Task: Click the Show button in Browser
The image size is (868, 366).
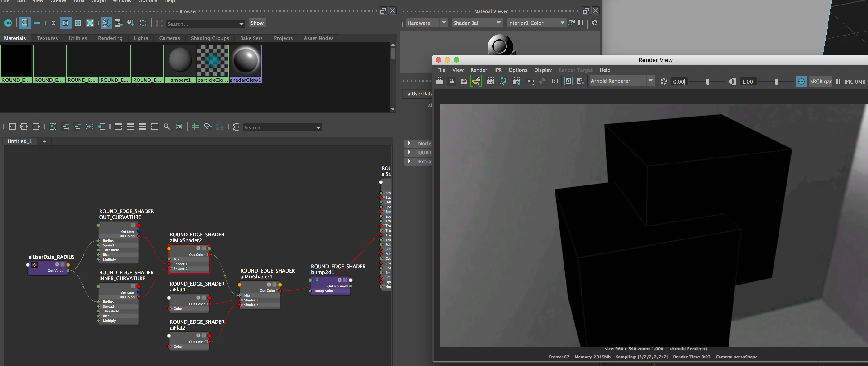Action: 257,23
